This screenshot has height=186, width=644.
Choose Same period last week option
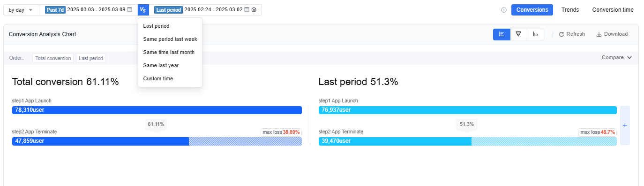(170, 39)
